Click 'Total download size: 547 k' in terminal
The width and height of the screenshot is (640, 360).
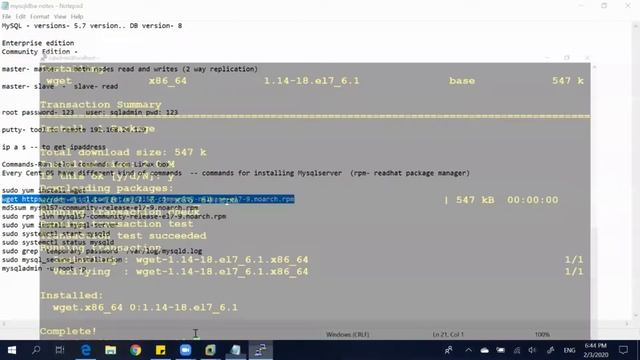123,152
